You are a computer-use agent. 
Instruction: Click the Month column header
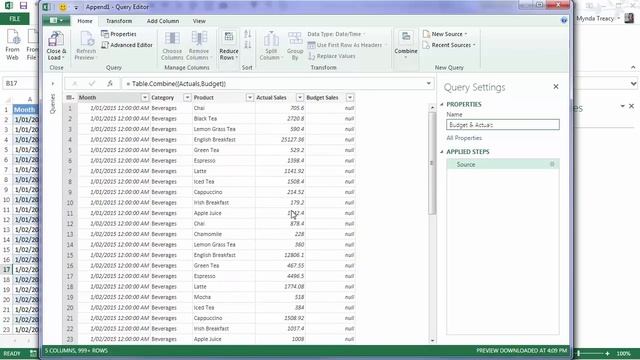tap(109, 98)
